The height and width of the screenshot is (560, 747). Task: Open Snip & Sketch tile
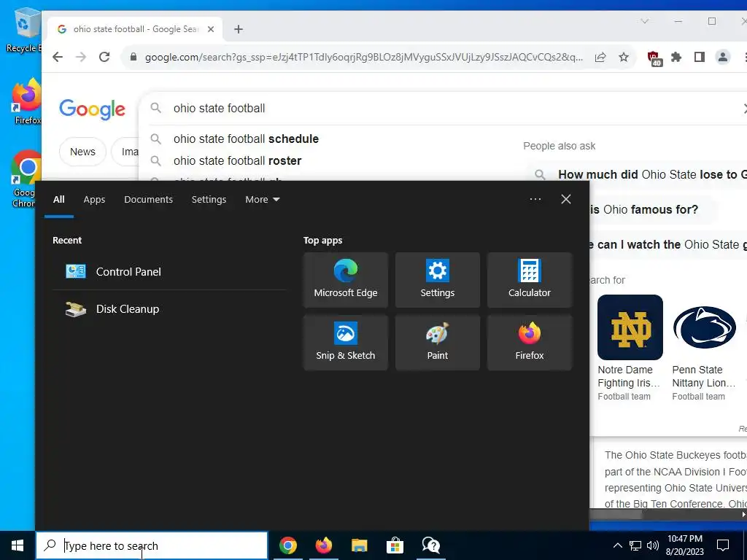[x=345, y=343]
